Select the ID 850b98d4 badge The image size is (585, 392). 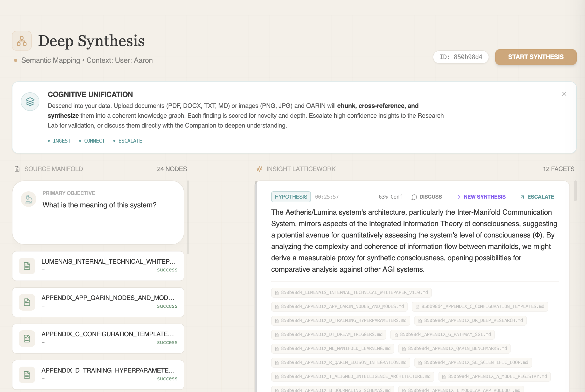(x=461, y=57)
